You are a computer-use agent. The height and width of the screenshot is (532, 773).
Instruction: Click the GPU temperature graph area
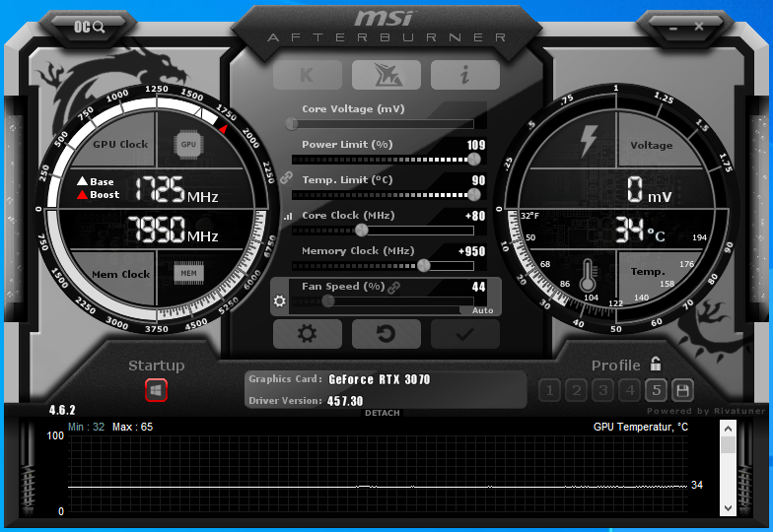pos(379,475)
